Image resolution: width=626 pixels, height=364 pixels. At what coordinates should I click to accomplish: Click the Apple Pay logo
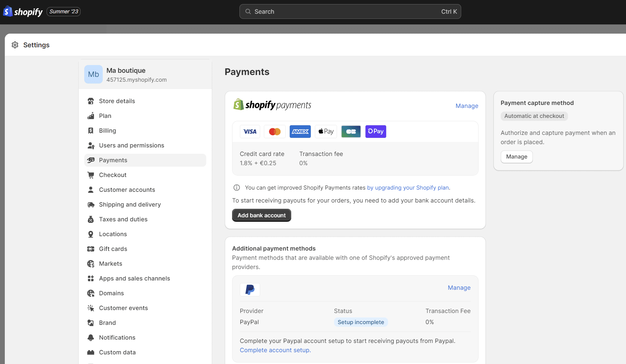[x=326, y=132]
